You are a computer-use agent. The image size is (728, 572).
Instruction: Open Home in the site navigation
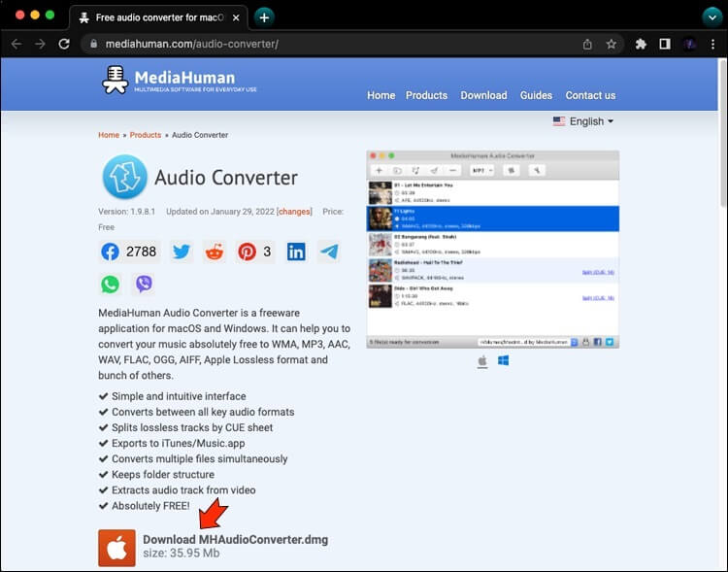tap(381, 95)
